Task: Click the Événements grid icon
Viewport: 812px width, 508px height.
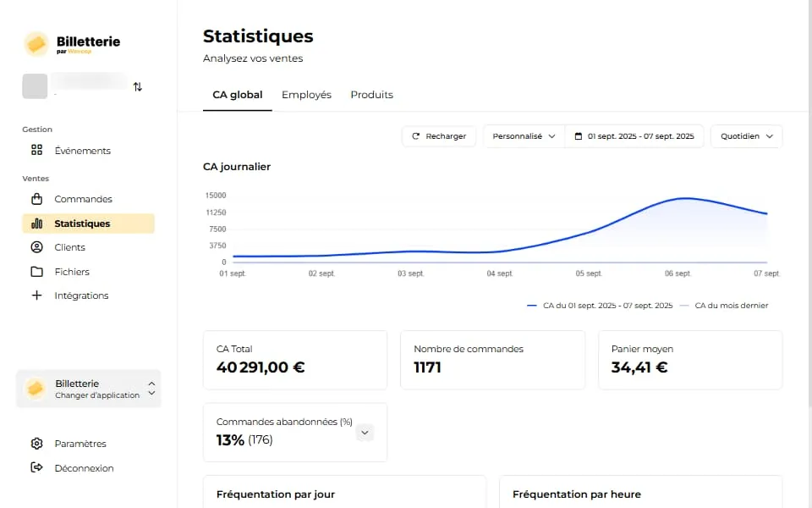Action: 36,151
